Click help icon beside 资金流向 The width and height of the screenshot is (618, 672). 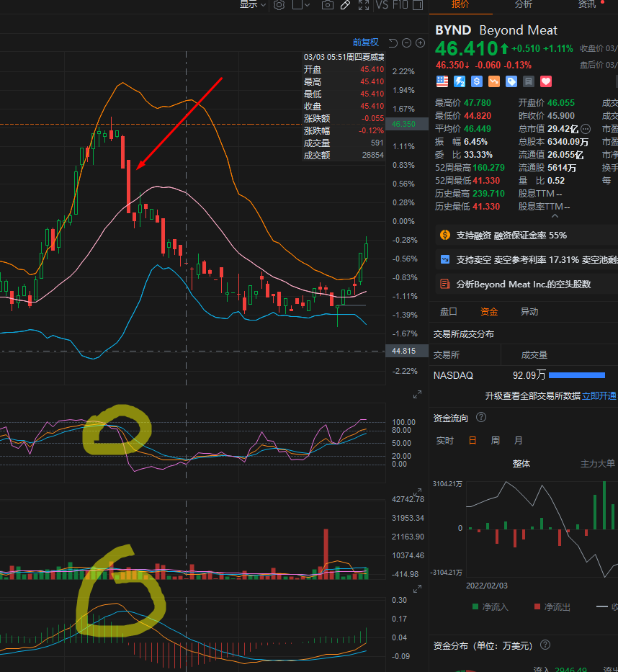(x=481, y=418)
